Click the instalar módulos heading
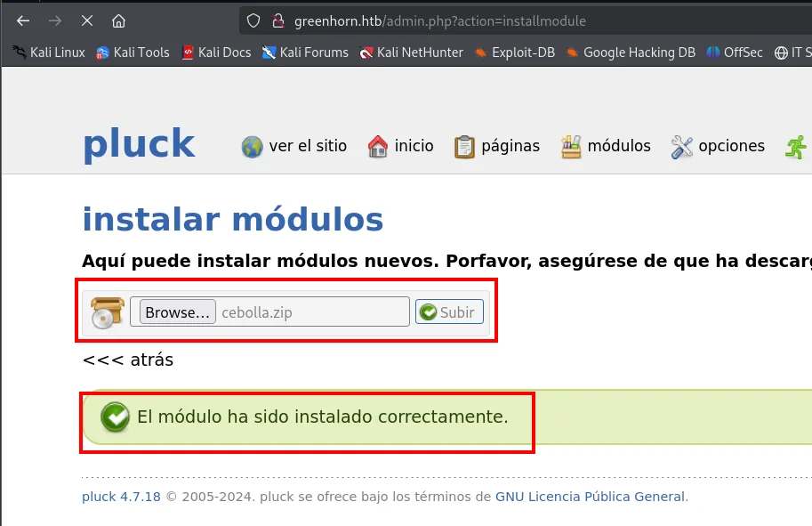Image resolution: width=812 pixels, height=526 pixels. coord(233,220)
